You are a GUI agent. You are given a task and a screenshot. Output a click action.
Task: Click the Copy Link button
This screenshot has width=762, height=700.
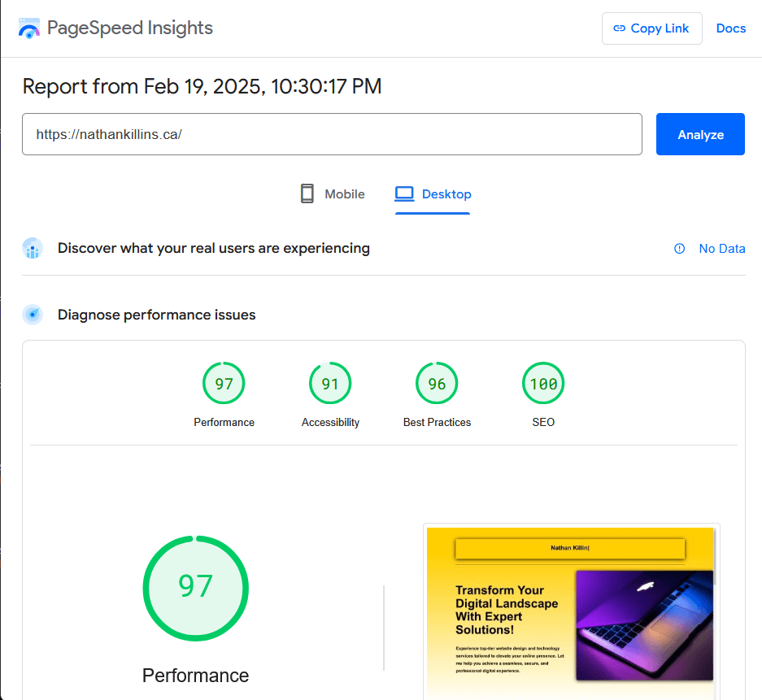651,28
